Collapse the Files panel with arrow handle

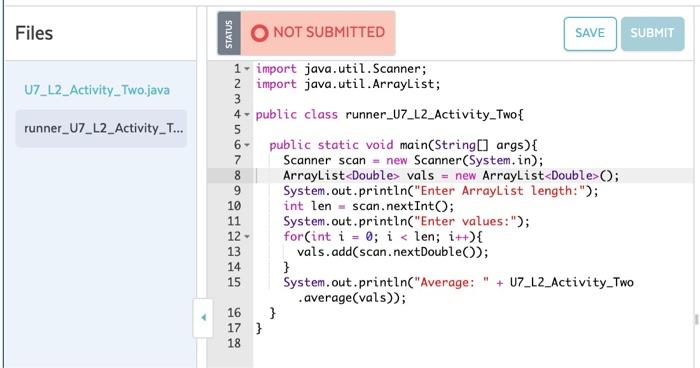[203, 318]
